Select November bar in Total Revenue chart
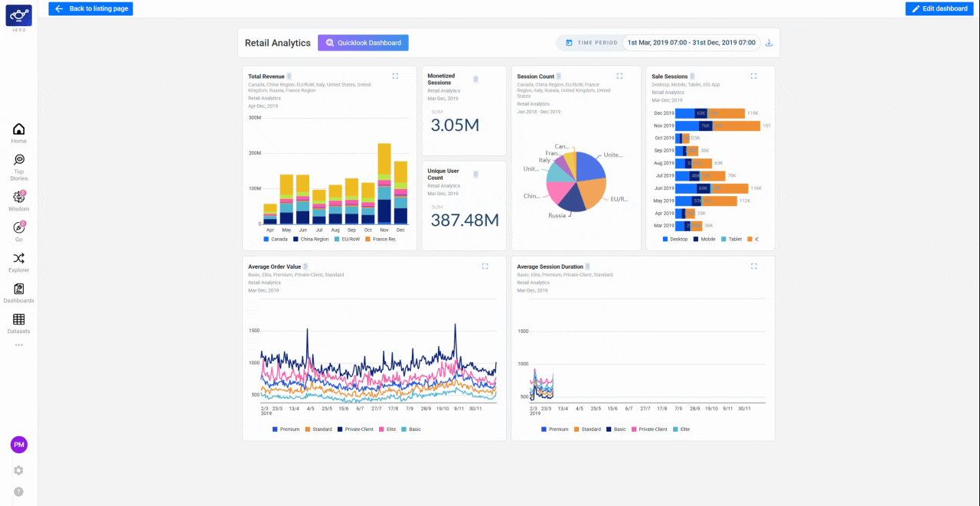 coord(384,184)
